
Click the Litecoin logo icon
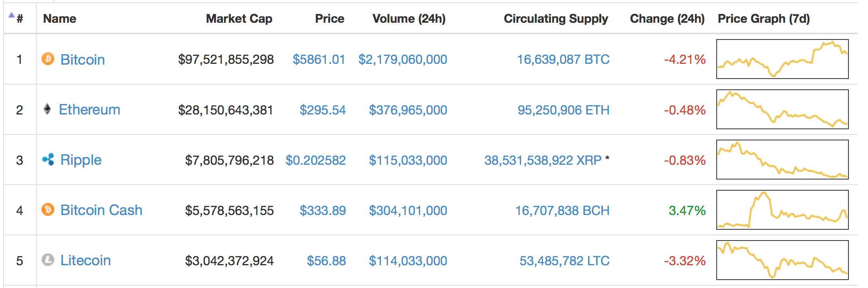coord(48,260)
